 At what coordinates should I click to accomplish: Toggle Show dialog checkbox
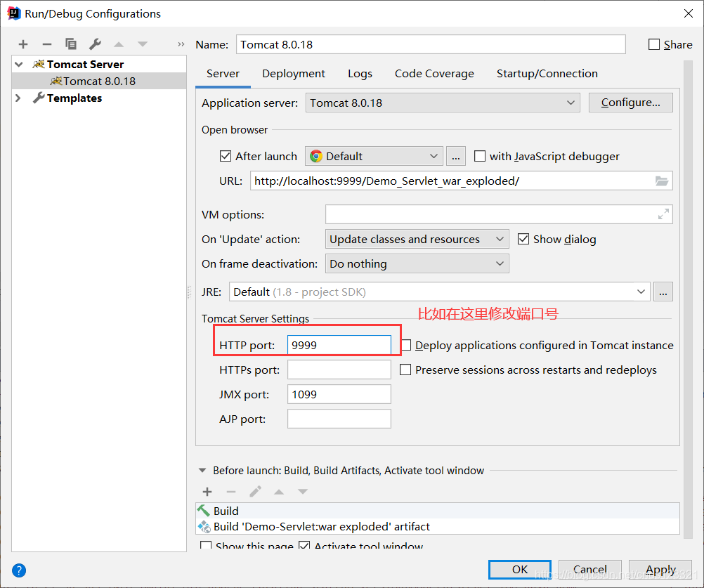tap(523, 239)
